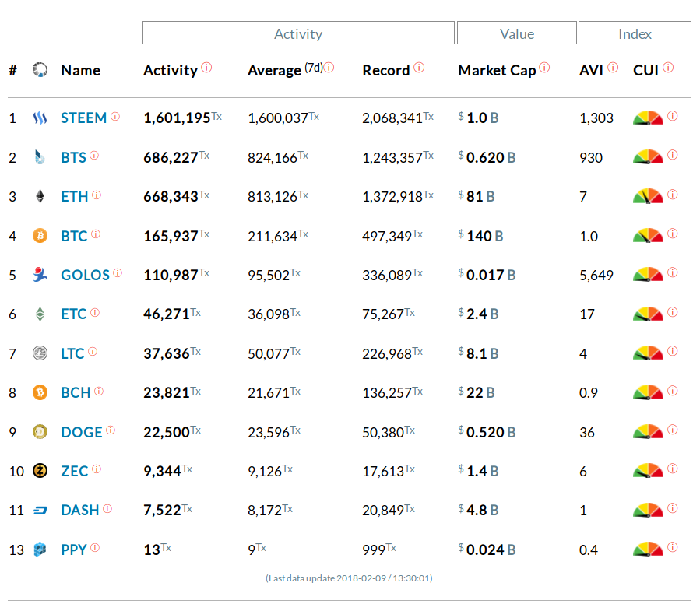
Task: Sort by CUI column header
Action: pos(645,70)
